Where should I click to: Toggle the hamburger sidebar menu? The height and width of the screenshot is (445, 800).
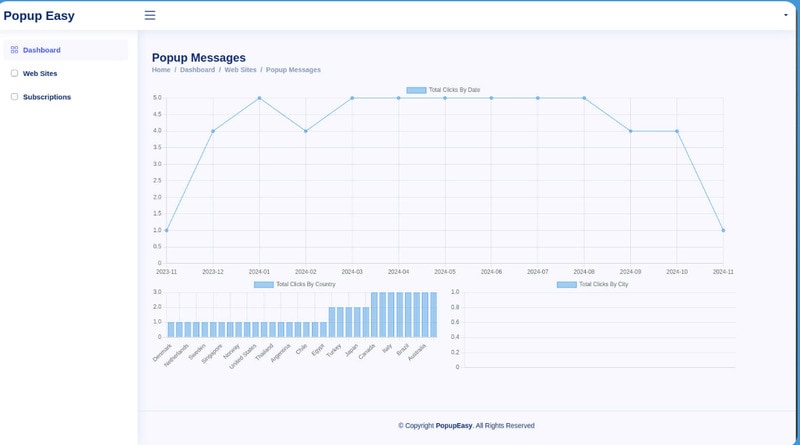(150, 15)
